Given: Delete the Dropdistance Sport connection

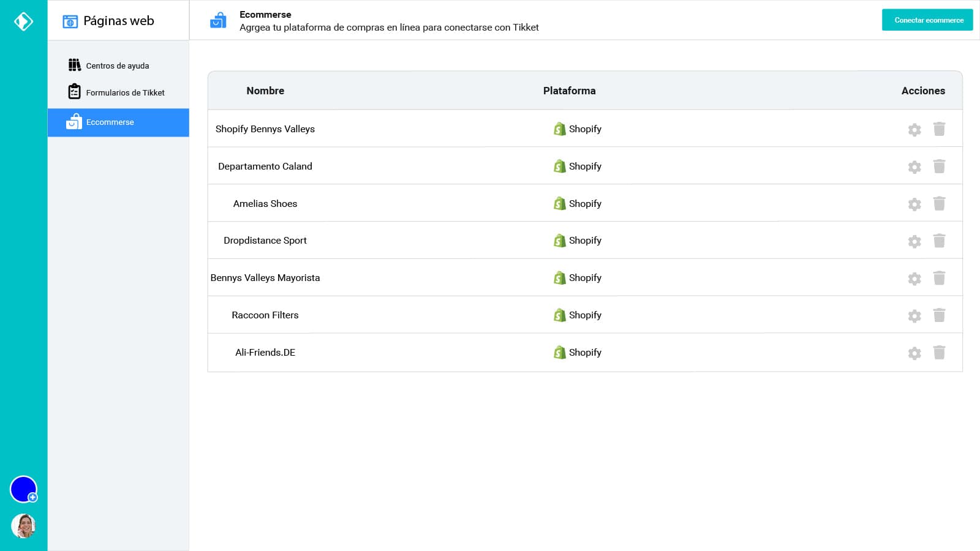Looking at the screenshot, I should coord(939,241).
